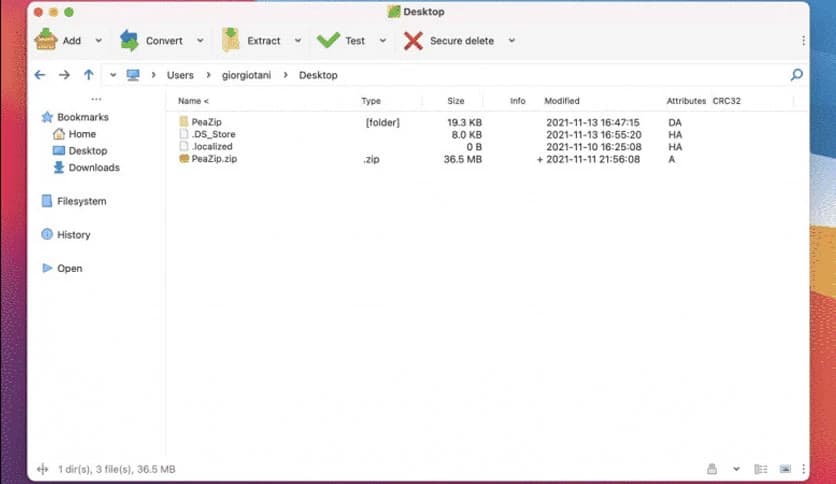The image size is (836, 484).
Task: Click the Bookmarks star icon
Action: point(47,117)
